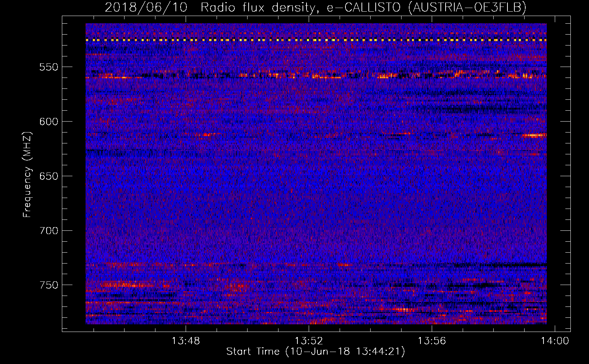
Task: Click the station name '(AUSTRIA-OE3FLB)'
Action: point(467,7)
